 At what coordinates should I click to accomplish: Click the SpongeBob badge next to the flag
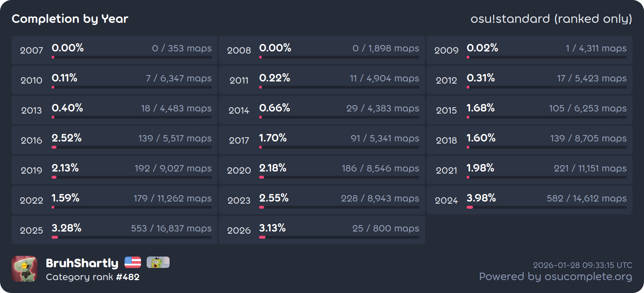pyautogui.click(x=158, y=262)
